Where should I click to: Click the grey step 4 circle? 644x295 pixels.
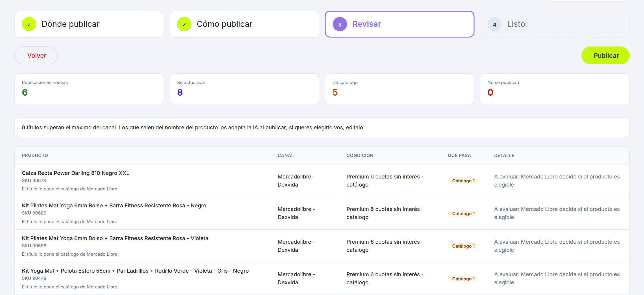tap(495, 24)
